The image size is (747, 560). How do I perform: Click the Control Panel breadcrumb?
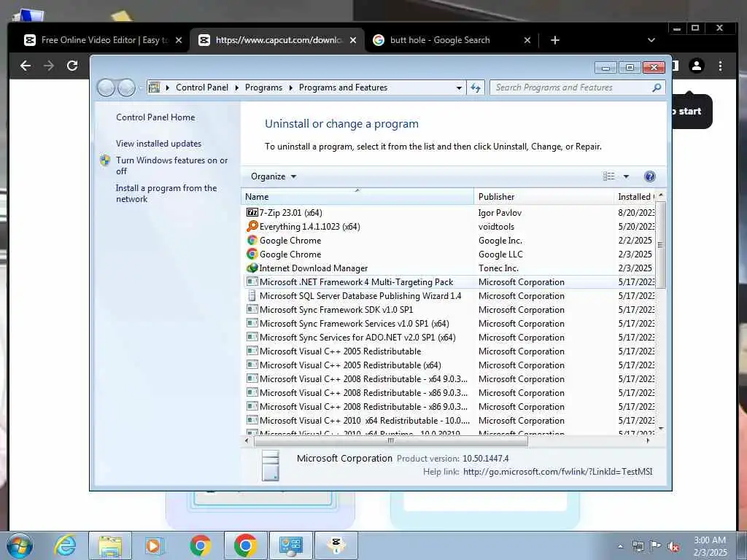point(202,87)
